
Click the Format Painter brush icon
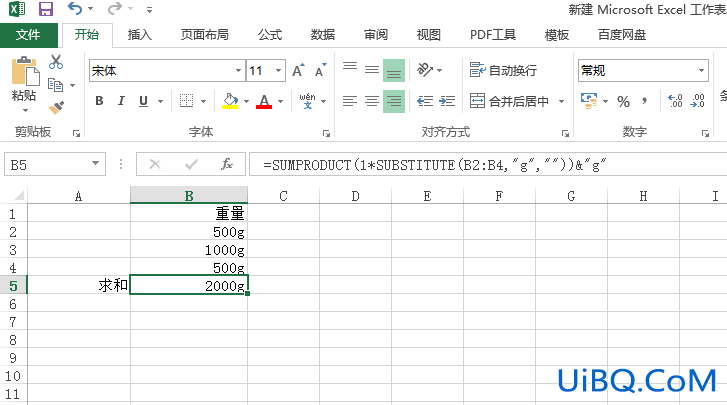56,108
